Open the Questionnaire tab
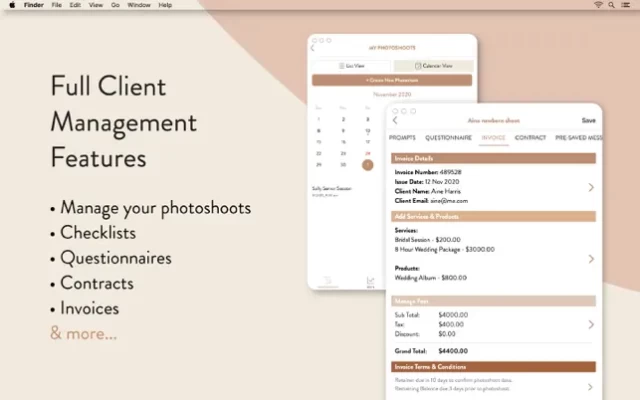Screen dimensions: 640x400 (x=449, y=137)
